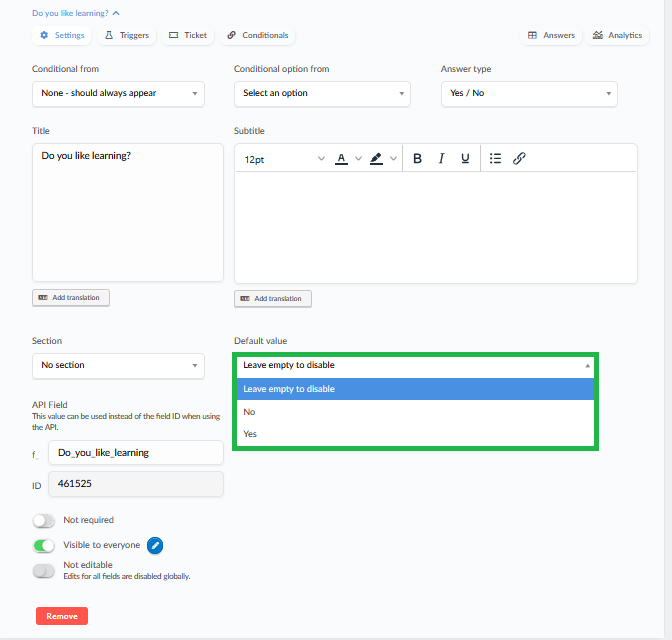Click Add translation under Subtitle
This screenshot has height=640, width=672.
(x=273, y=298)
